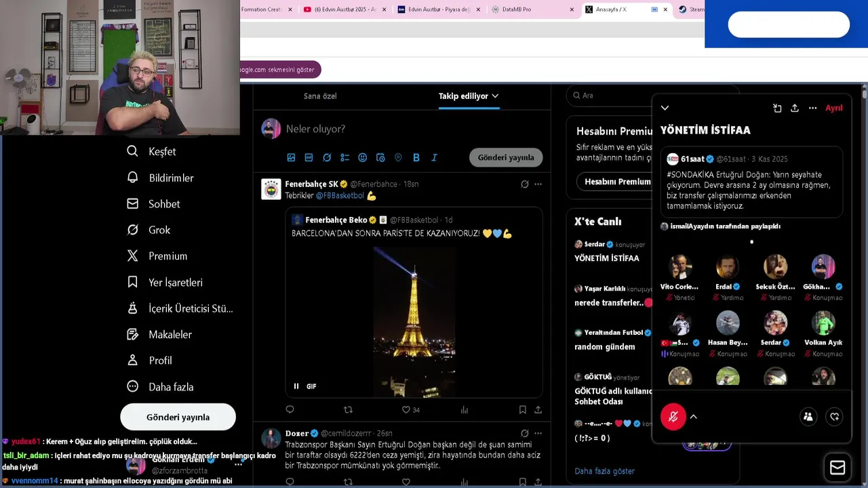Screen dimensions: 868x488
Task: Open Grok icon in sidebar
Action: click(132, 230)
